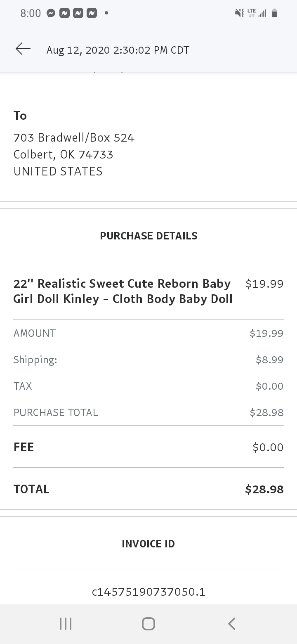Tap the last notification icon in status bar
Image resolution: width=297 pixels, height=644 pixels.
[x=92, y=13]
